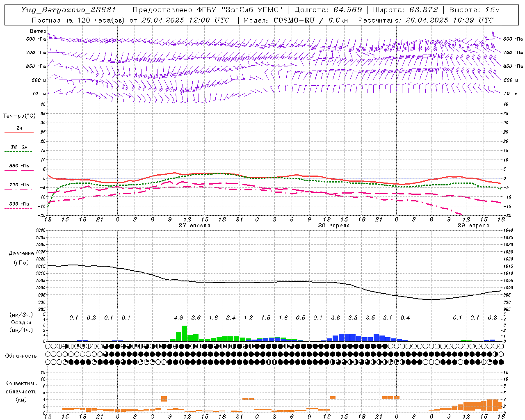
Task: Select the Td 2м legend entry
Action: [x=19, y=147]
